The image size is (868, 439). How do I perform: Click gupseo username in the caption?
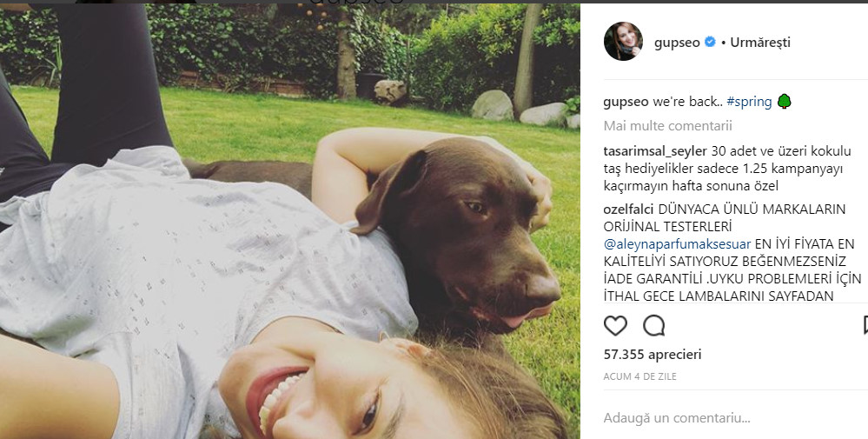coord(626,102)
